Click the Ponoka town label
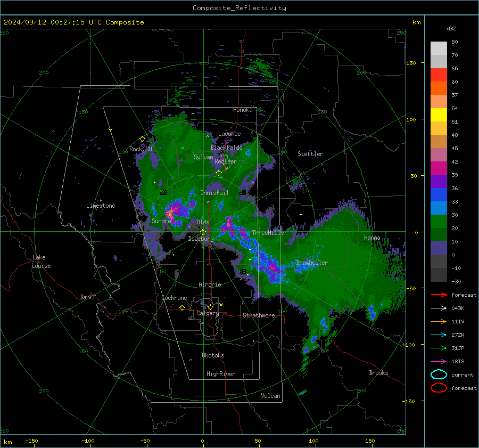This screenshot has height=448, width=479. coord(243,110)
